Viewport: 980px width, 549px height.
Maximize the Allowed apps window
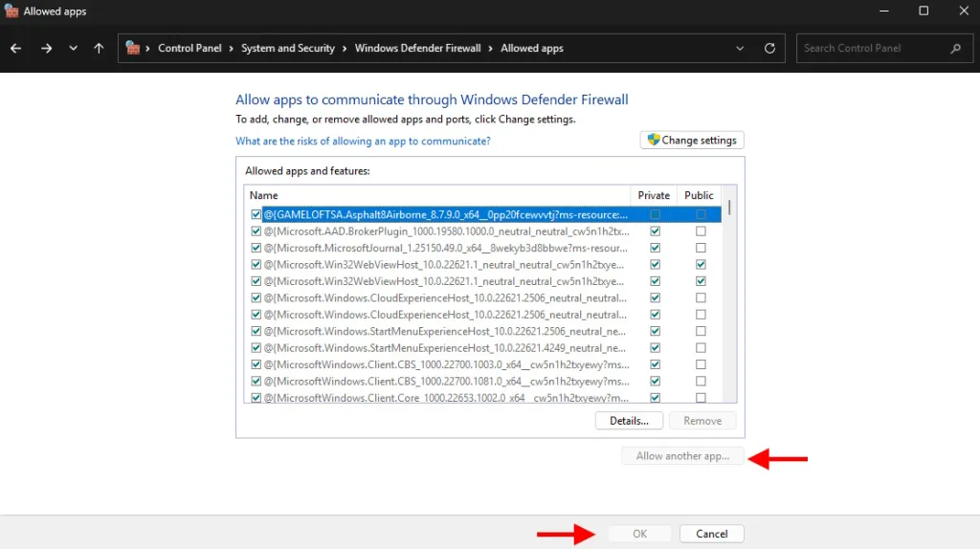click(924, 11)
